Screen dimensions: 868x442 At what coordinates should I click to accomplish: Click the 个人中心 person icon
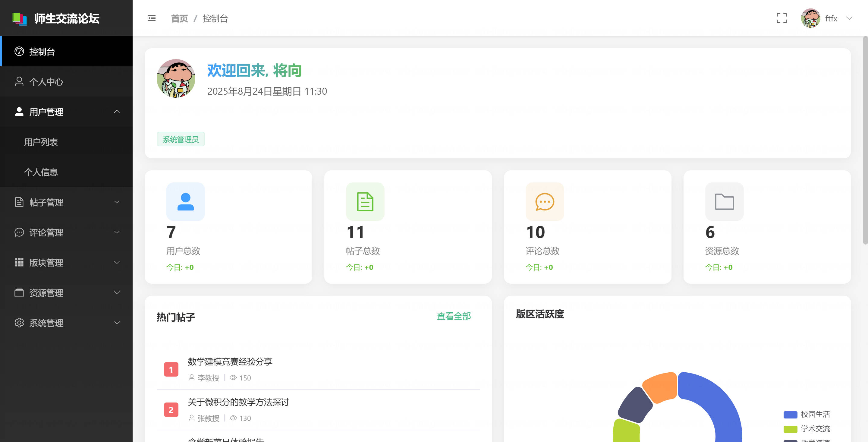19,81
